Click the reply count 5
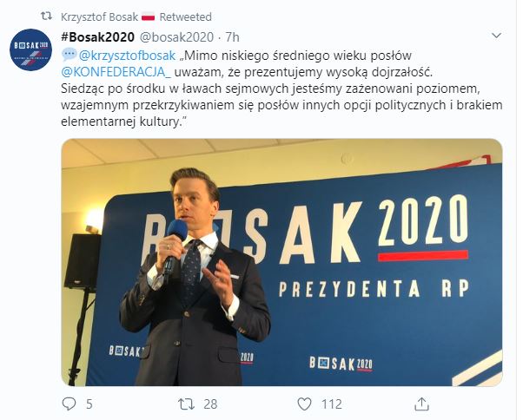 89,404
